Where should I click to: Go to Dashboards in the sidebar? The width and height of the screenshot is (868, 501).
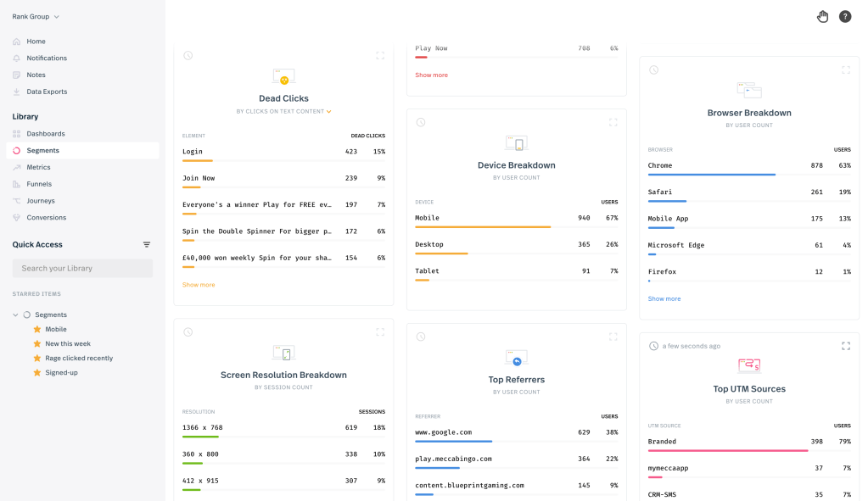click(45, 134)
